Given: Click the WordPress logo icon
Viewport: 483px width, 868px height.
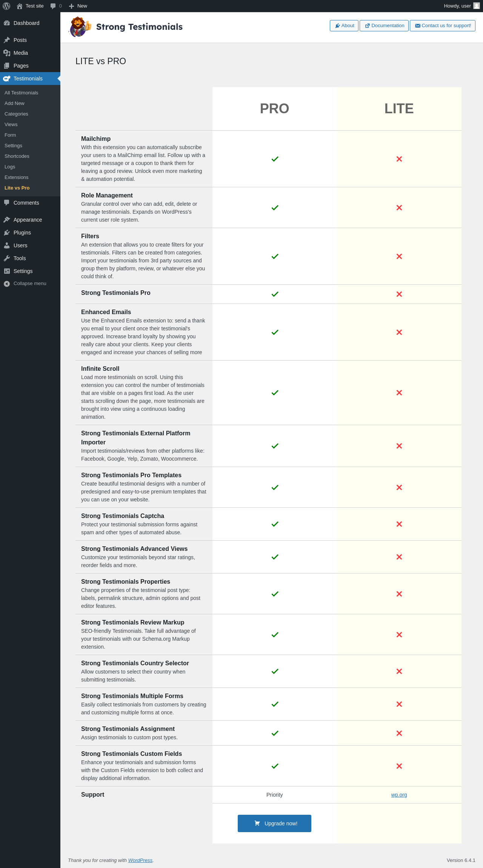Looking at the screenshot, I should coord(6,6).
